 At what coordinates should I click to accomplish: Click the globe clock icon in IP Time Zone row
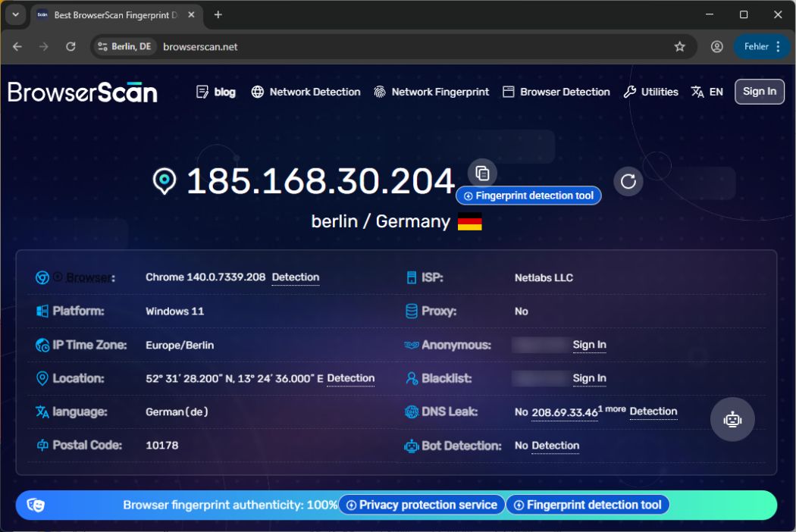coord(42,345)
